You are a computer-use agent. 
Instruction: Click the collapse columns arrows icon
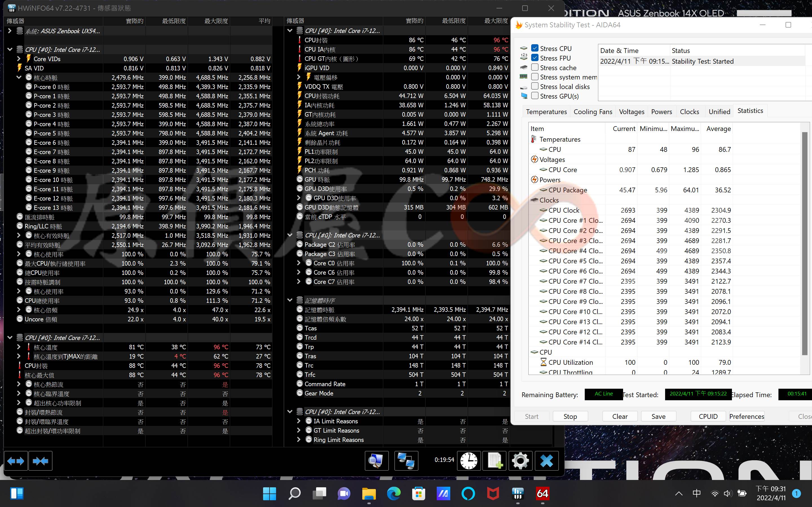(x=41, y=461)
